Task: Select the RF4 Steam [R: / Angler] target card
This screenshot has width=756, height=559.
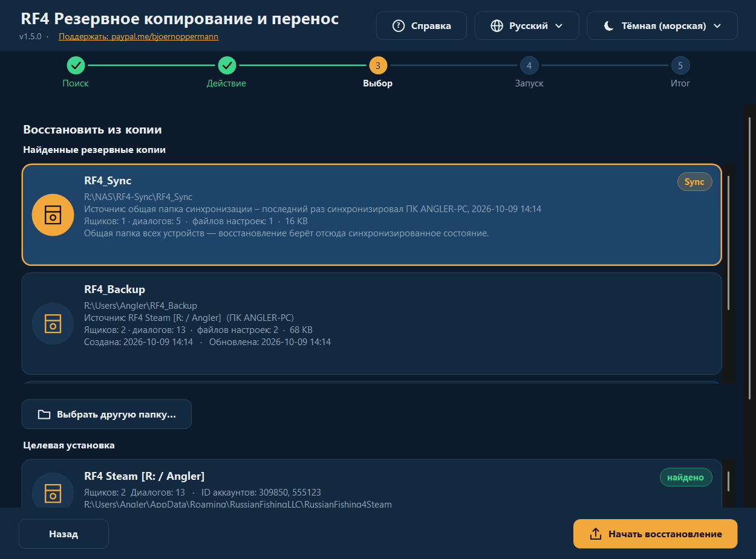Action: pyautogui.click(x=372, y=484)
